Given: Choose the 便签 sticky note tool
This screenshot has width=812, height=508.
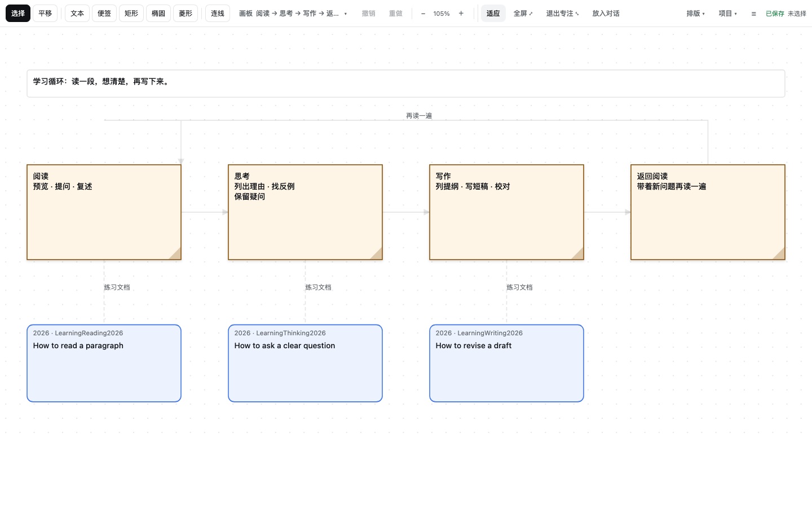Looking at the screenshot, I should [104, 14].
